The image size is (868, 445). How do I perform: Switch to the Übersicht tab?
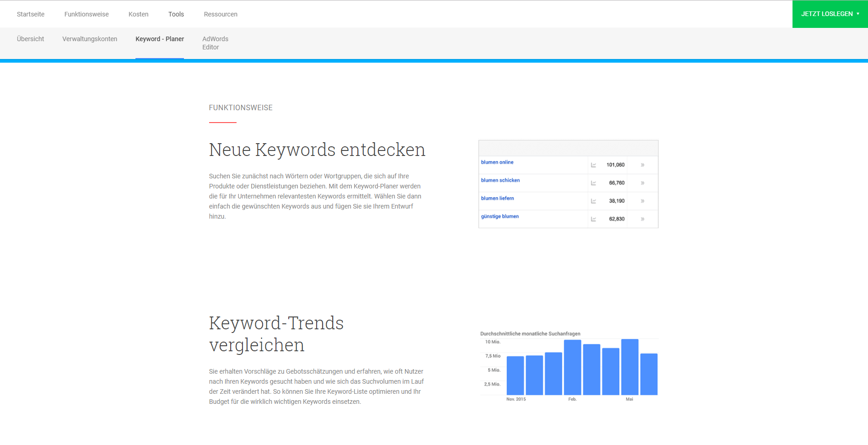31,39
